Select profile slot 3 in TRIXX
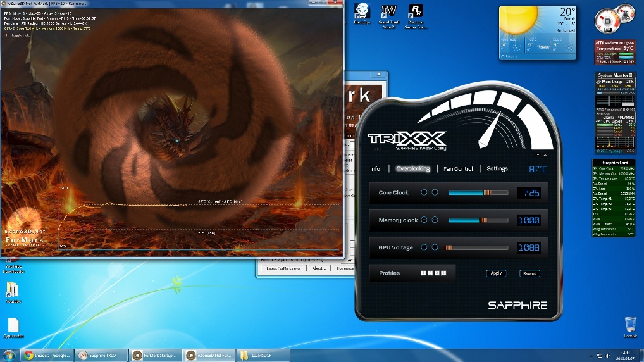This screenshot has width=644, height=362. coord(437,273)
